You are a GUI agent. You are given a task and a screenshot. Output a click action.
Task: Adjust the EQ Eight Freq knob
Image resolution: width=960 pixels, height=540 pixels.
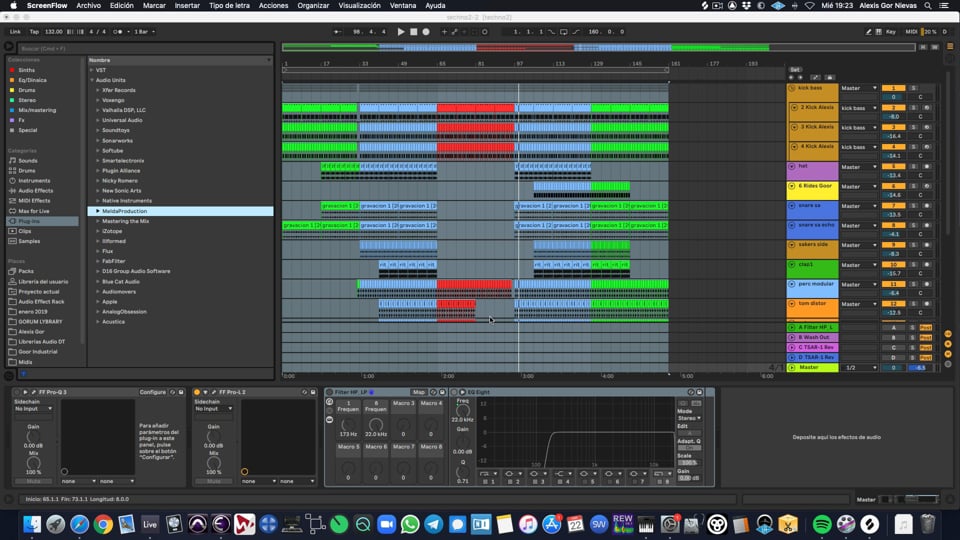462,411
